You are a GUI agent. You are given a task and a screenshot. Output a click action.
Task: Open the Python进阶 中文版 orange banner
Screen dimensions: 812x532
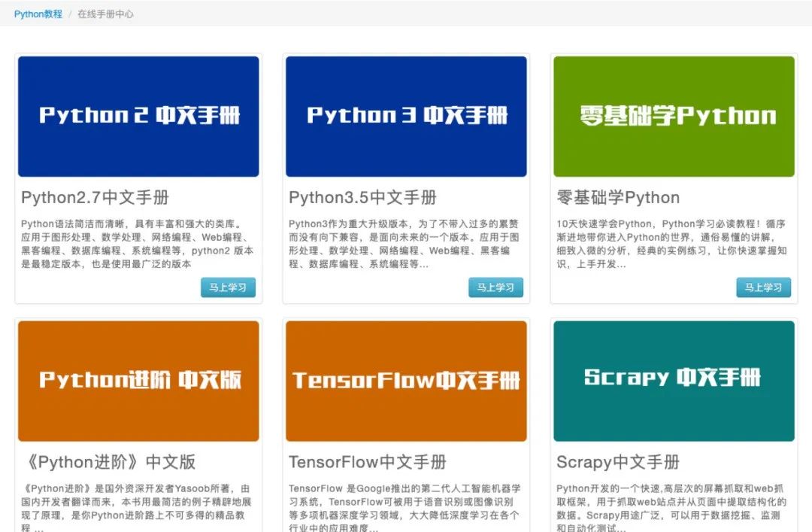click(138, 381)
